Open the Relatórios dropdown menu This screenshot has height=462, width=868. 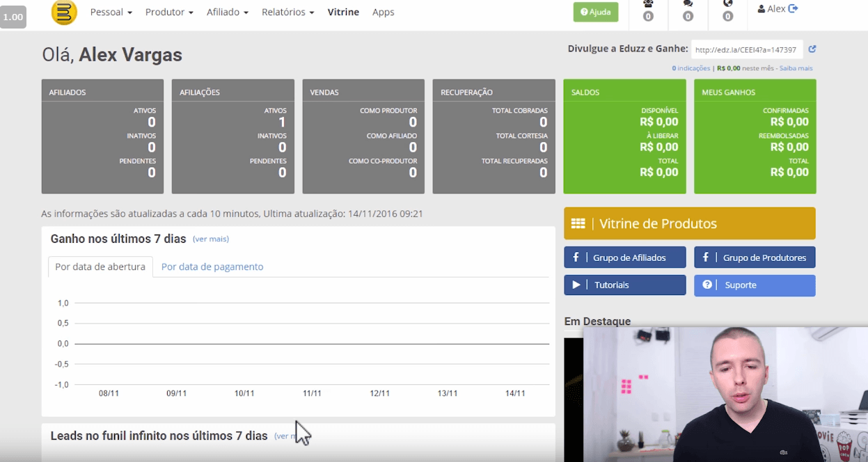coord(287,12)
